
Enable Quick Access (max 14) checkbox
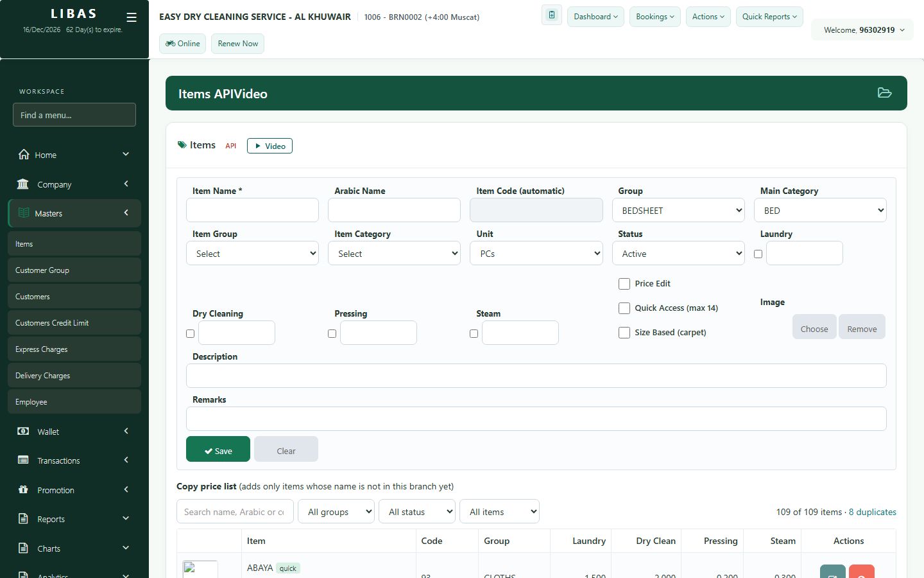coord(624,308)
